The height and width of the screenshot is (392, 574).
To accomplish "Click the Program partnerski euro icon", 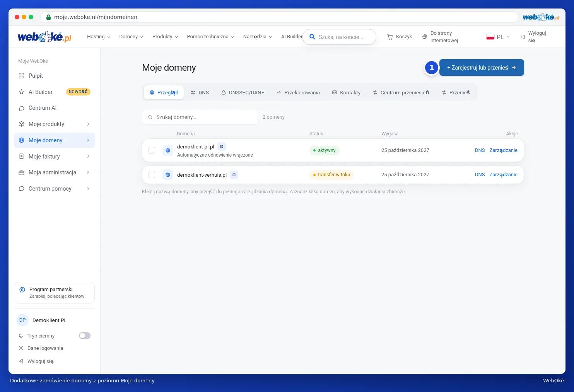I will point(22,290).
